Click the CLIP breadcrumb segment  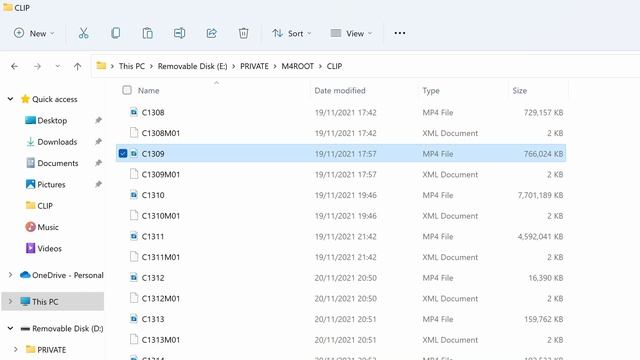(334, 66)
